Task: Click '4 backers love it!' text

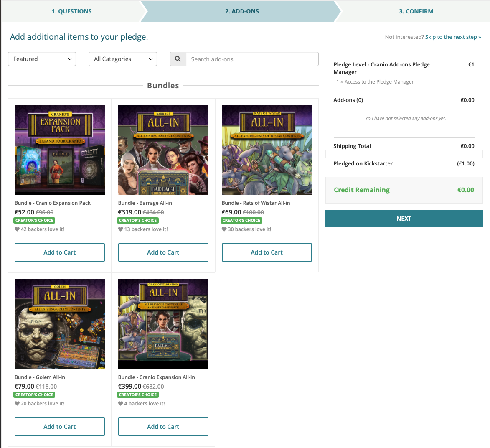Action: (x=145, y=404)
